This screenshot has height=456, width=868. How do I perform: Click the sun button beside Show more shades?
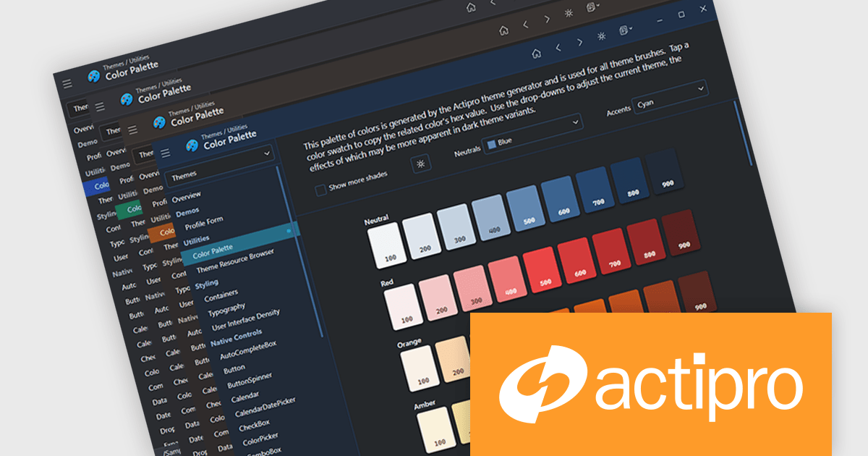pos(421,163)
